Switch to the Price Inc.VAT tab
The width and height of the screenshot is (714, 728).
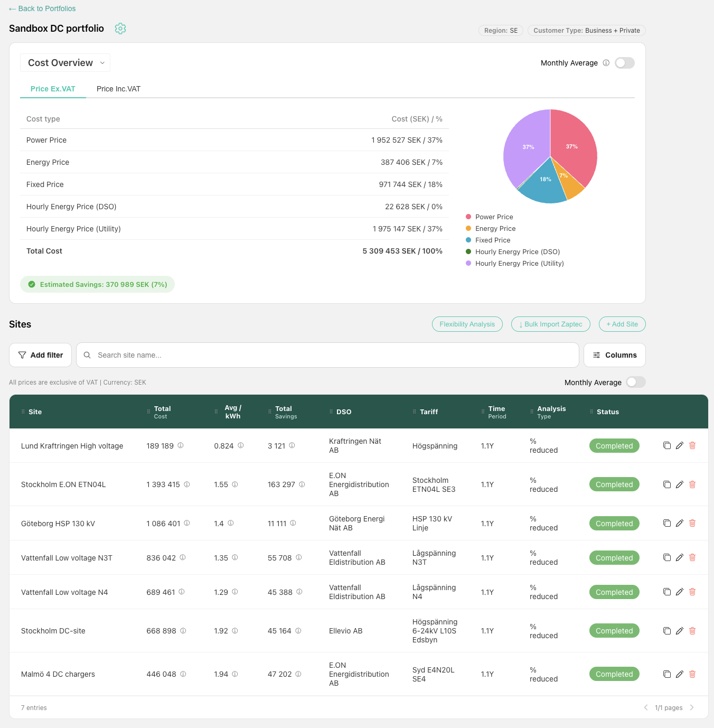click(118, 89)
